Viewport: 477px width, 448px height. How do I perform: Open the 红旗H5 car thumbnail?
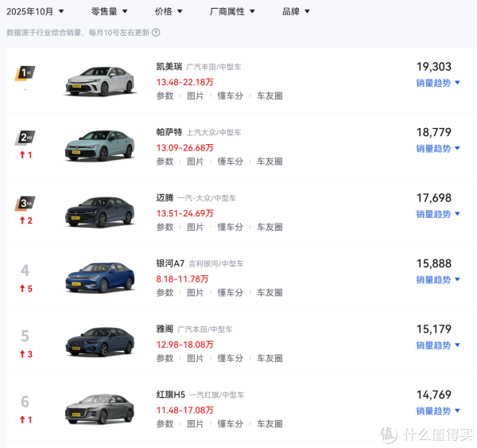100,409
